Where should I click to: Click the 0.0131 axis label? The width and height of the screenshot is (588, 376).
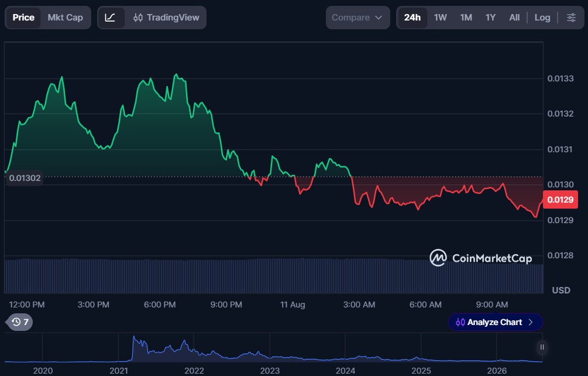(x=561, y=149)
